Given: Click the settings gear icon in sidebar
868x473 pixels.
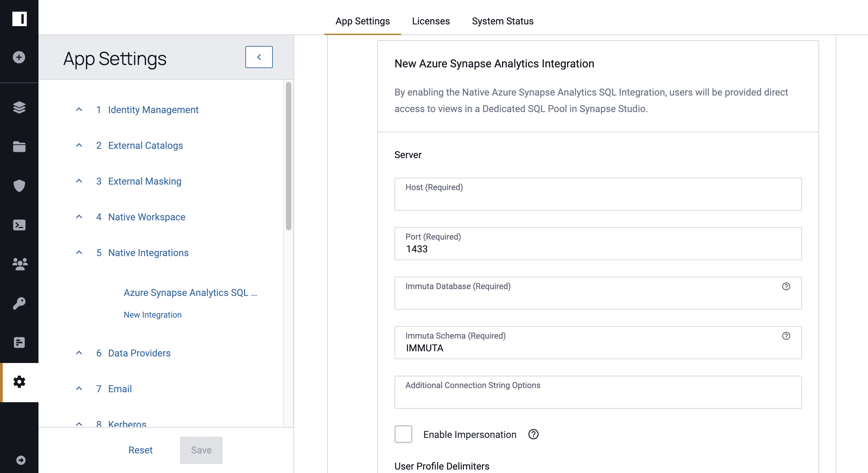Looking at the screenshot, I should click(19, 382).
